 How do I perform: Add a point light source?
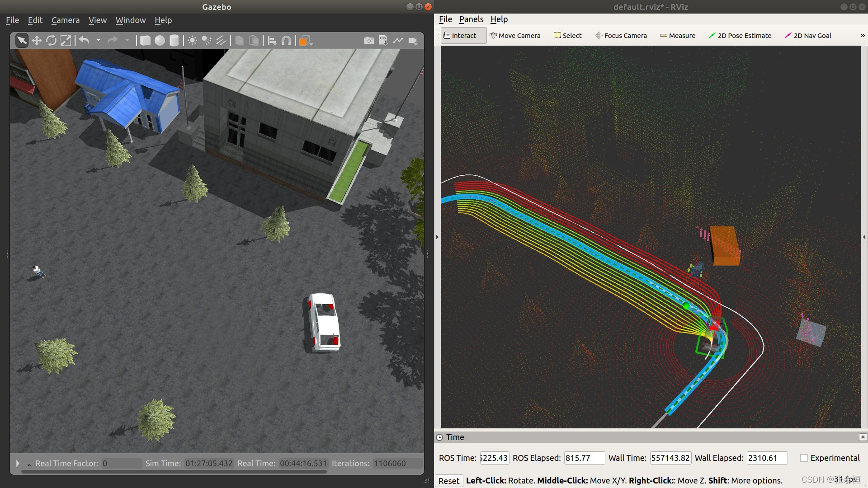[192, 41]
